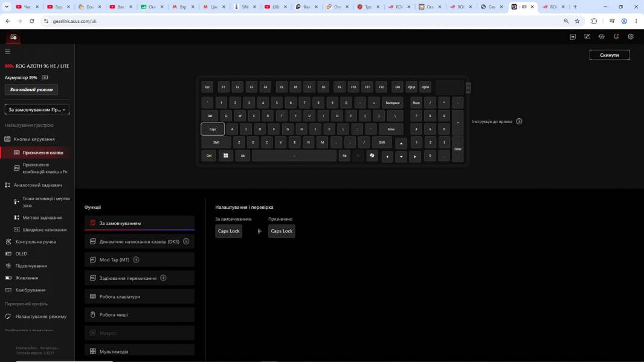Viewport: 644px width, 362px height.
Task: Click the assigned Caps Lock key button
Action: click(x=282, y=231)
